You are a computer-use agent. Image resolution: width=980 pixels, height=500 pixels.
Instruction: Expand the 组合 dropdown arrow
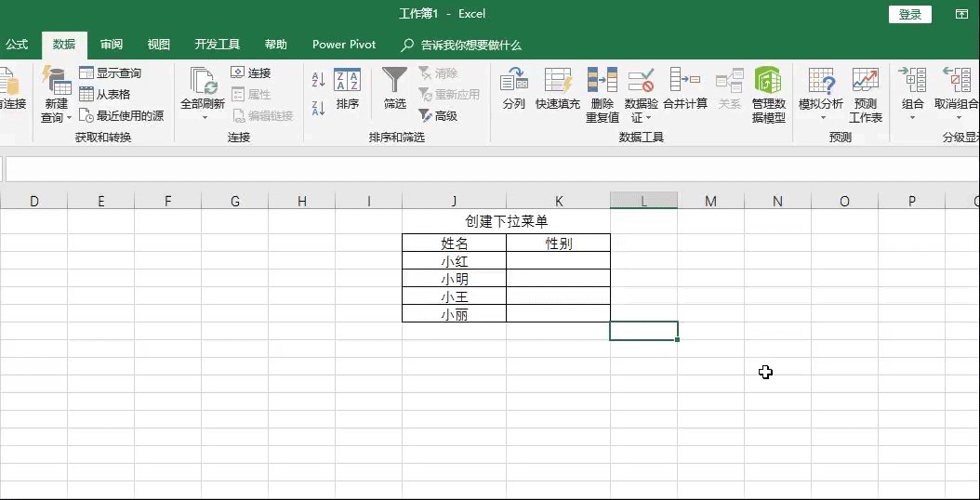click(x=912, y=117)
